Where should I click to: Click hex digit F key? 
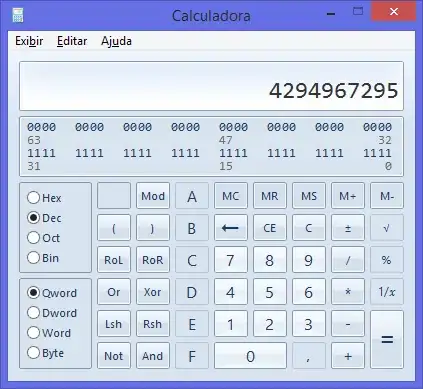(192, 356)
